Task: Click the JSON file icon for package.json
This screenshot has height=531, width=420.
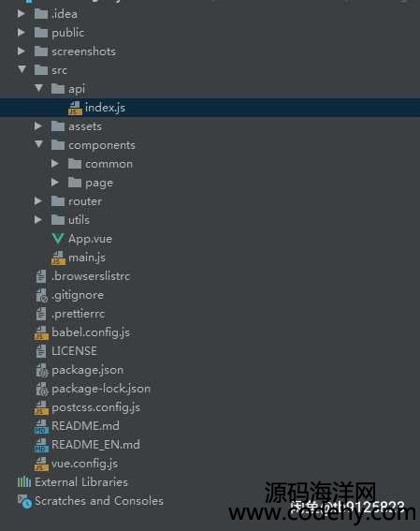Action: click(x=42, y=371)
